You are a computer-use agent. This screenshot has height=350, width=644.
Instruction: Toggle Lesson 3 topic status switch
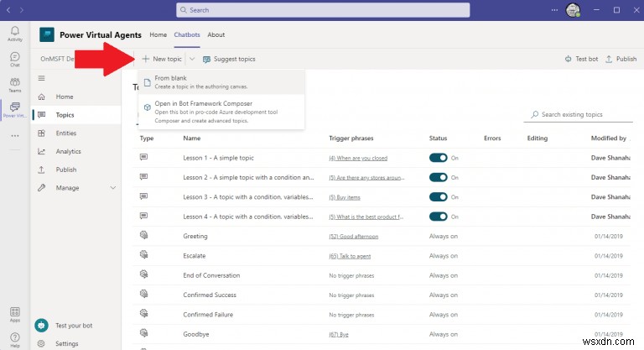pyautogui.click(x=439, y=197)
